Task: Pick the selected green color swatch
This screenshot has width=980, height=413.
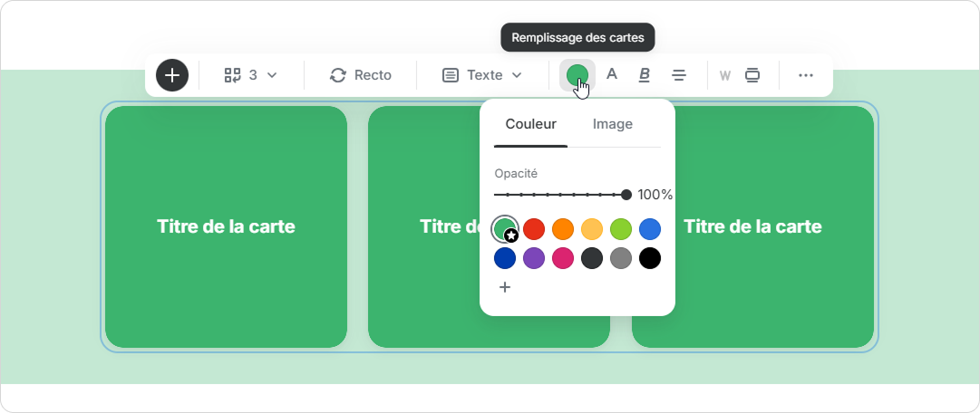Action: click(x=504, y=228)
